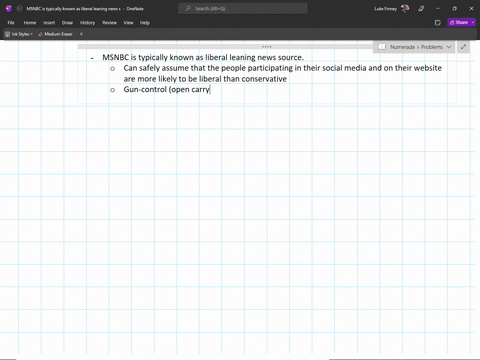Click the notebook icon beside Numerade
This screenshot has width=480, height=360.
(382, 47)
